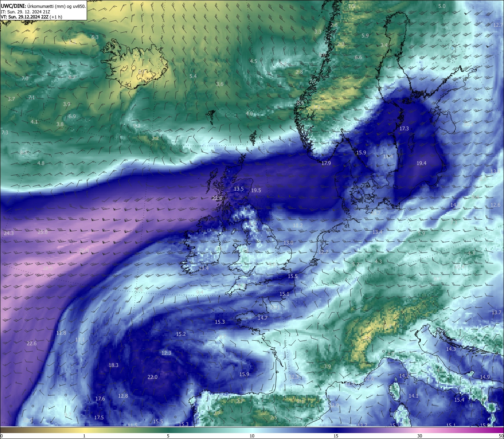The width and height of the screenshot is (504, 439).
Task: Click the 24.3 value at the left edge
Action: click(9, 233)
